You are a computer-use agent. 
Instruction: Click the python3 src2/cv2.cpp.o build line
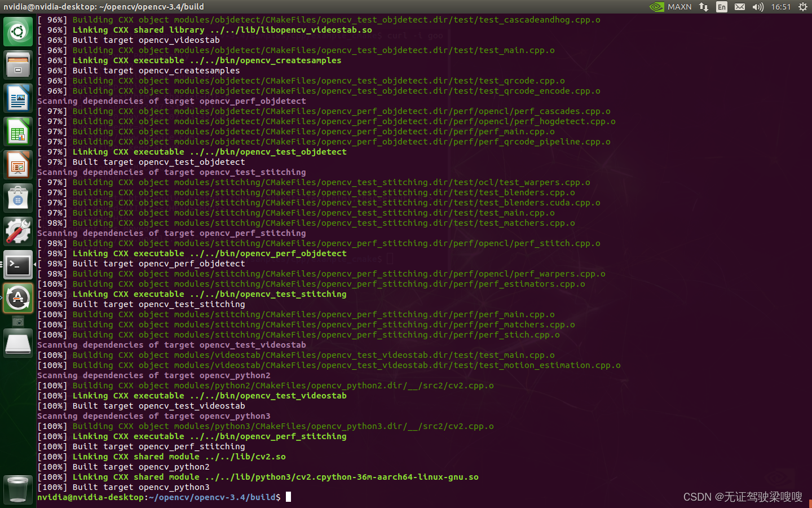coord(266,426)
